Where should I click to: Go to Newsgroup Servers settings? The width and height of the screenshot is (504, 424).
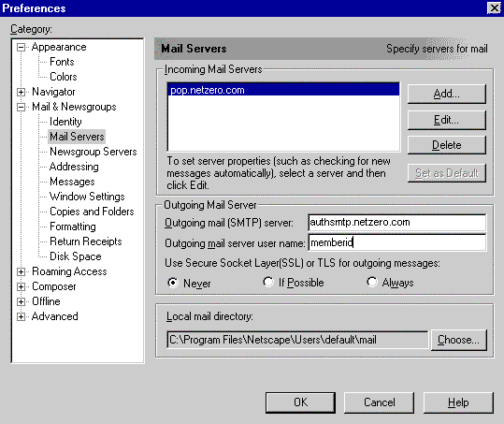(94, 152)
